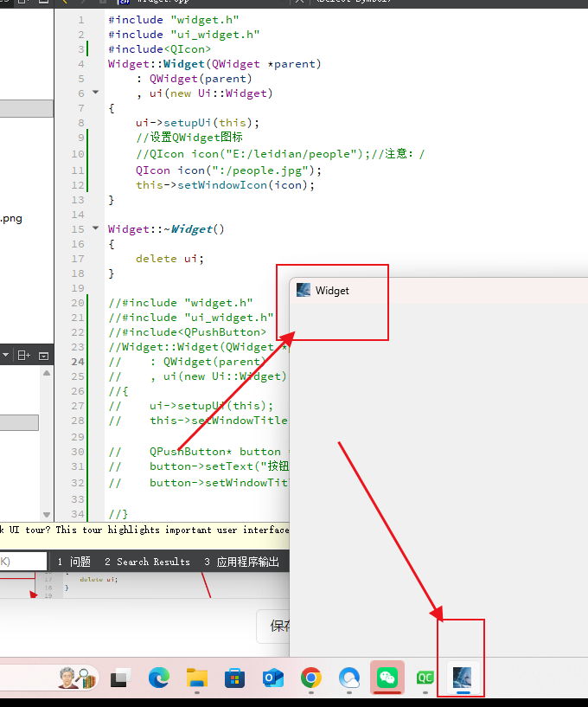Click line number 24 in the gutter
Screen dimensions: 588x707
(x=78, y=362)
